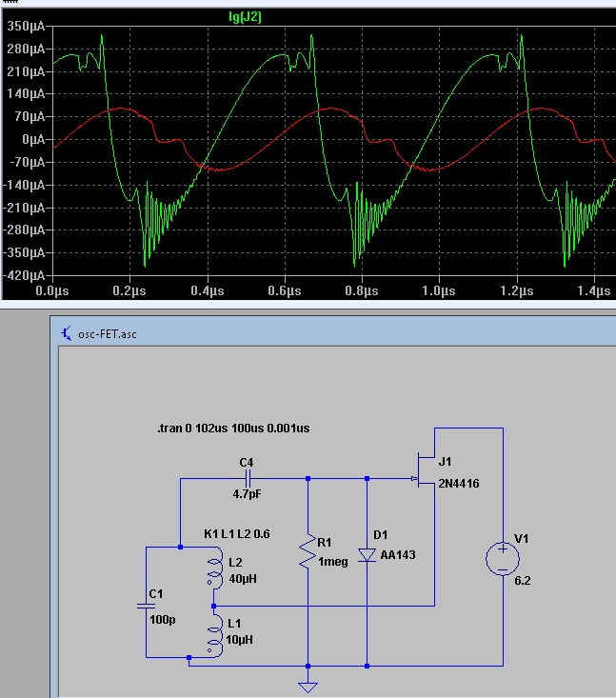
Task: Click the 2N4416 model label
Action: click(459, 484)
